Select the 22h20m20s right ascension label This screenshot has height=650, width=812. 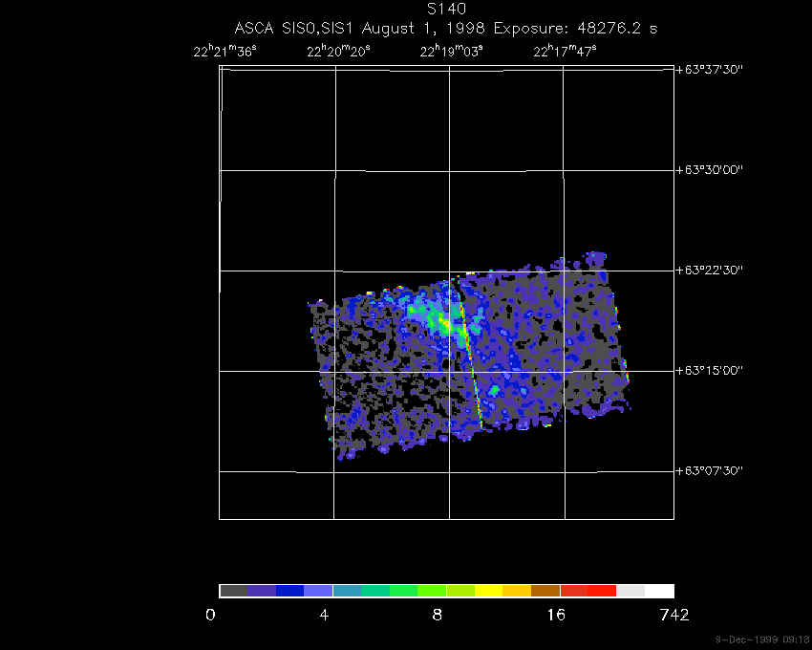click(x=338, y=51)
